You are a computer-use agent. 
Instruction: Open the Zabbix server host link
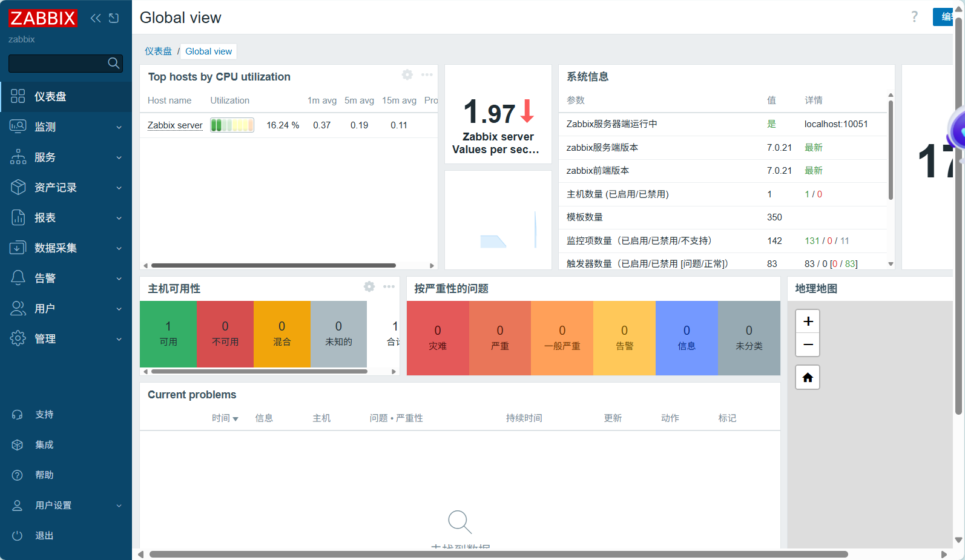175,125
